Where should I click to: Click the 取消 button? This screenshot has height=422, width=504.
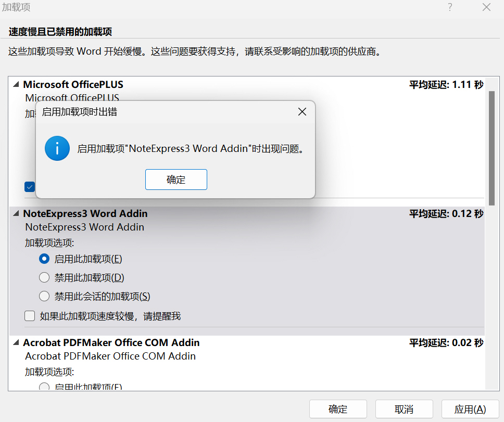(x=404, y=409)
